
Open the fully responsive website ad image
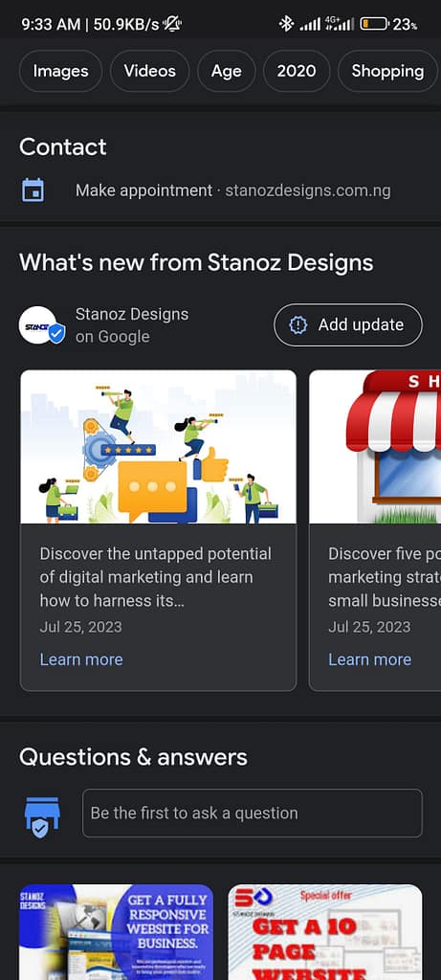116,932
